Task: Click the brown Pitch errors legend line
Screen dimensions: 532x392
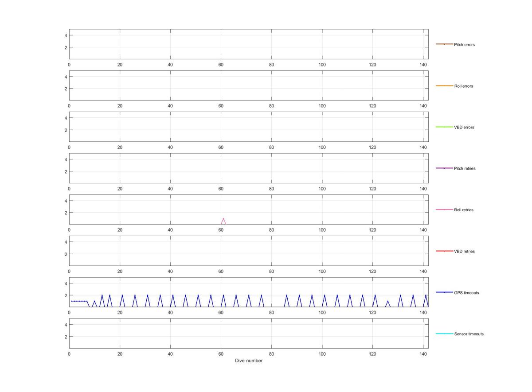Action: (x=444, y=44)
